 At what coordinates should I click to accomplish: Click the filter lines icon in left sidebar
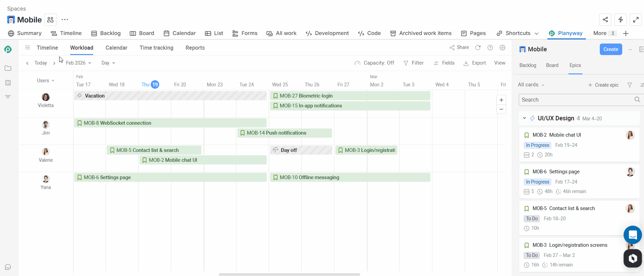8,97
